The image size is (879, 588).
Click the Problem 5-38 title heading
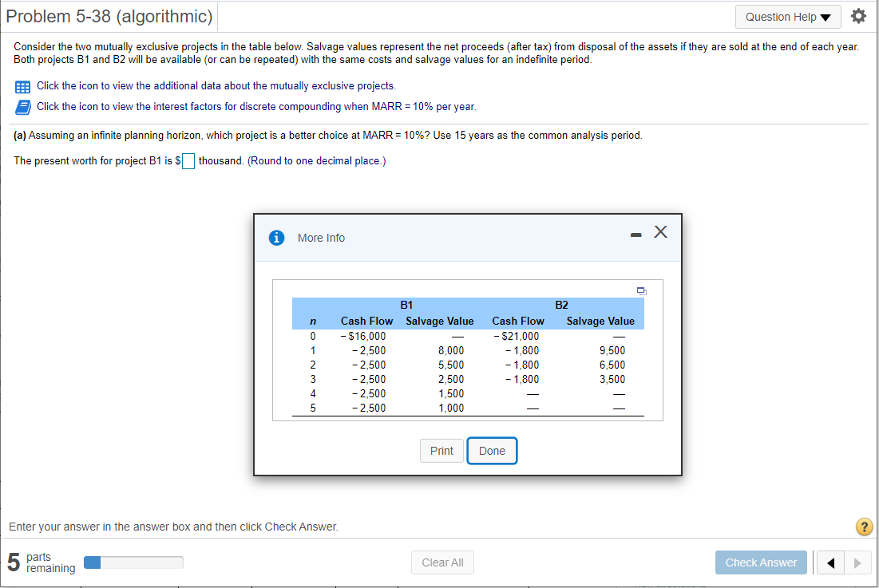pos(109,16)
